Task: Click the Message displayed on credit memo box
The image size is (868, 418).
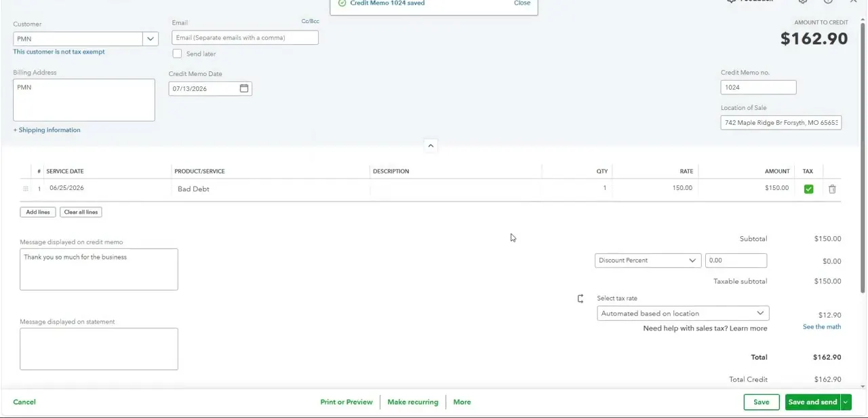Action: click(x=99, y=269)
